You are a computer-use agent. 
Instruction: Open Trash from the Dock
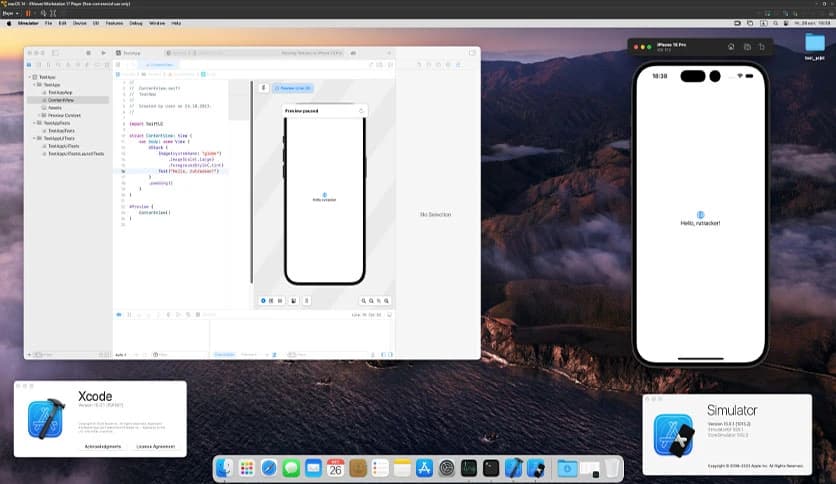[612, 469]
